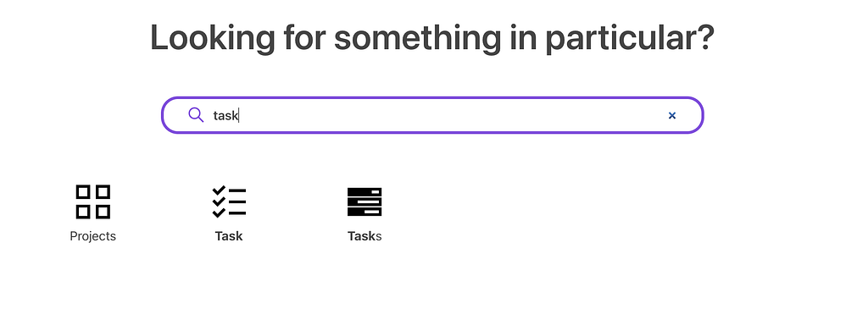The height and width of the screenshot is (331, 868).
Task: Click empty space inside the search bar
Action: click(x=442, y=115)
